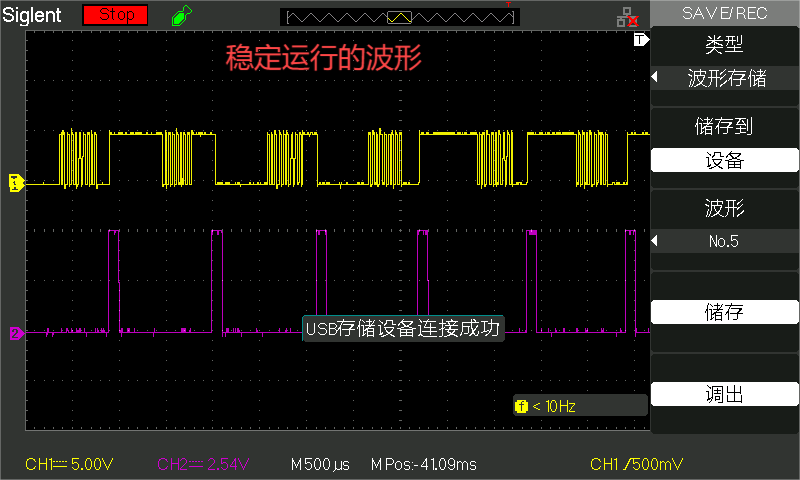Viewport: 800px width, 480px height.
Task: Expand the No.5 waveform slot selector
Action: tap(724, 241)
